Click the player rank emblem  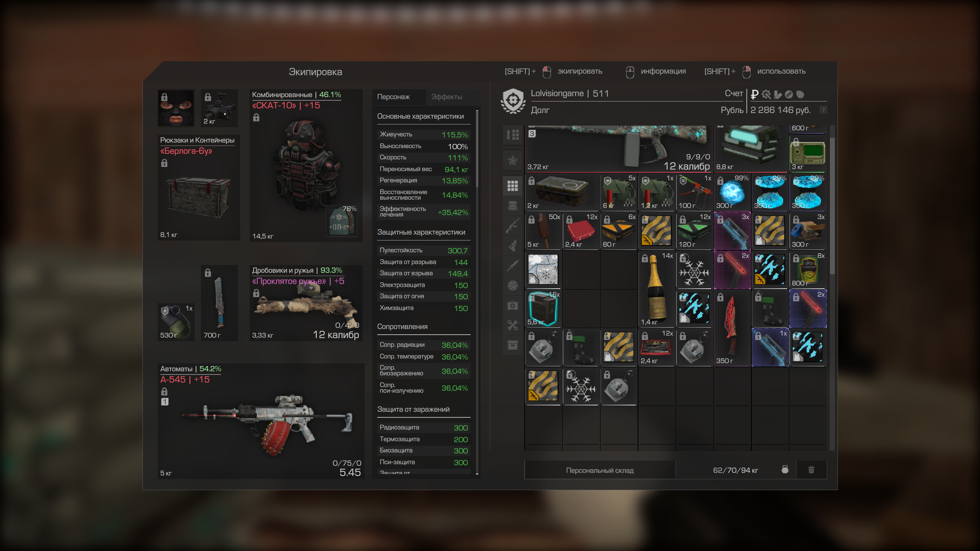[513, 101]
